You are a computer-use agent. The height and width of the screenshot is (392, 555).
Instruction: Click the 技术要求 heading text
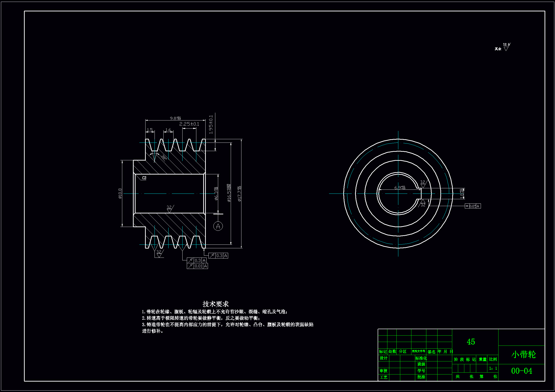click(x=215, y=304)
